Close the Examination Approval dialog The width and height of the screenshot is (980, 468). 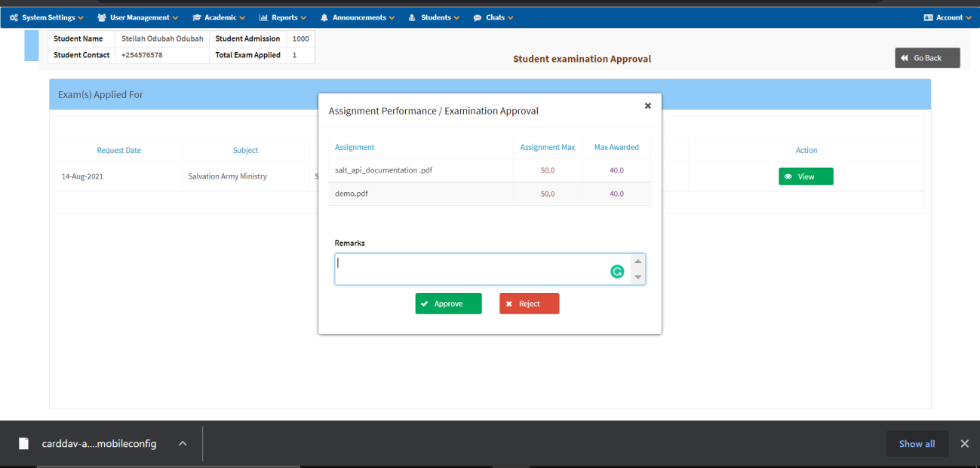[647, 106]
